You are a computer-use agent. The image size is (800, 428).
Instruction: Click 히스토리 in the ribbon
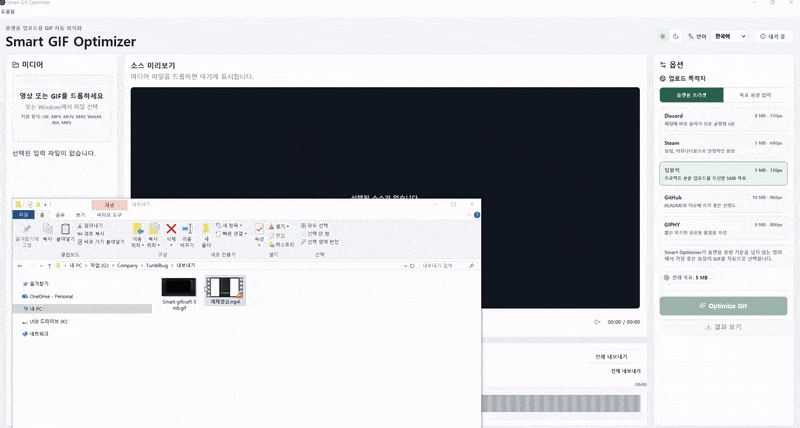282,245
